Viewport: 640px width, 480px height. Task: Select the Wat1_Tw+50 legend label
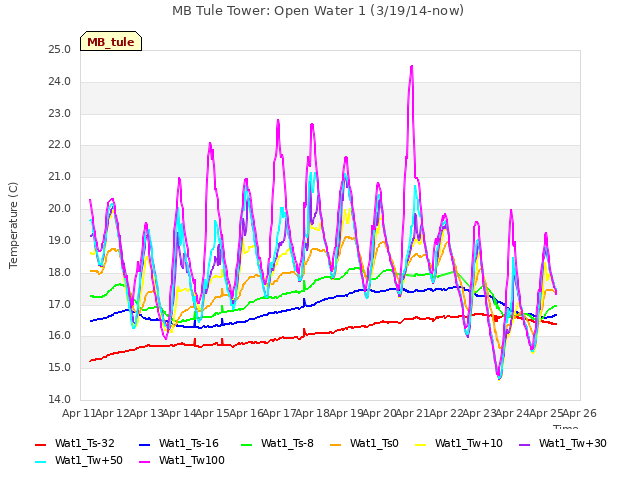pyautogui.click(x=89, y=460)
